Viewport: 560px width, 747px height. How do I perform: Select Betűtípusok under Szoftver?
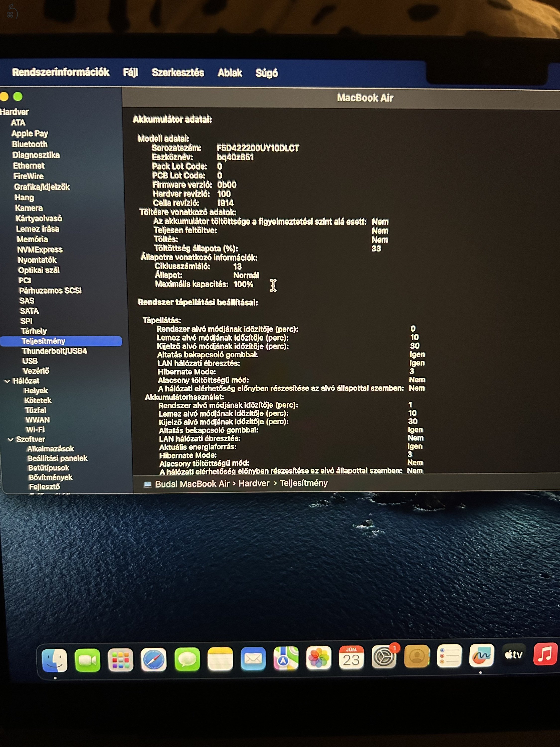[x=49, y=468]
